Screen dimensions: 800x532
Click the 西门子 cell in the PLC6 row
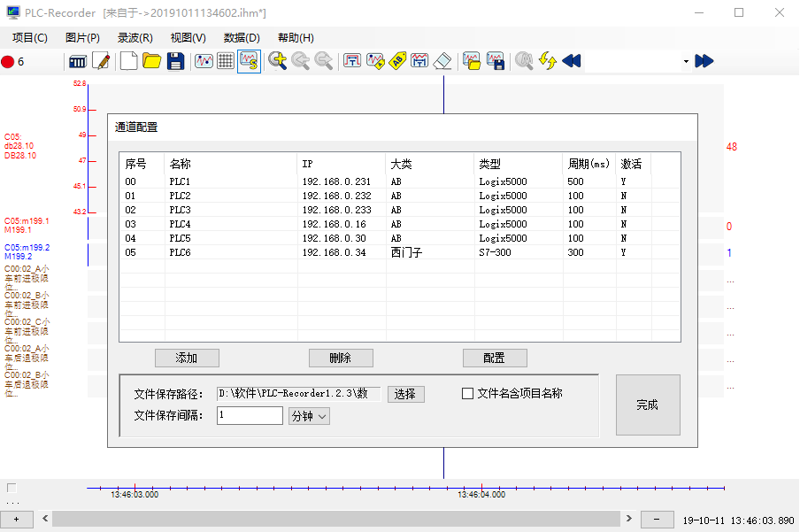pyautogui.click(x=406, y=253)
